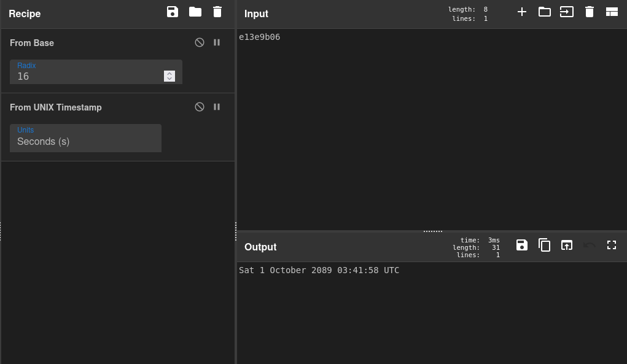Click the output time 3ms statistic
627x364 pixels.
pos(480,240)
